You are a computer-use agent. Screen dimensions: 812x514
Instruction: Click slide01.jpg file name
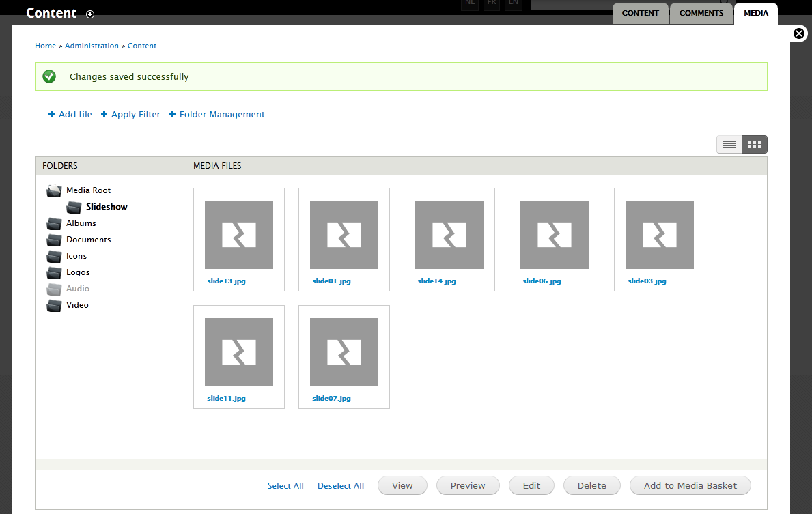pyautogui.click(x=331, y=281)
